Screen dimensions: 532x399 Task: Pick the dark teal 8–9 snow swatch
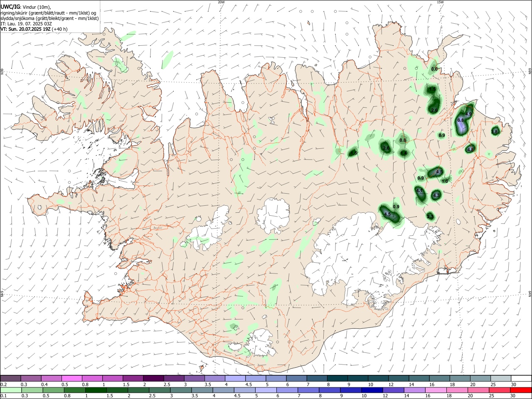pos(337,378)
